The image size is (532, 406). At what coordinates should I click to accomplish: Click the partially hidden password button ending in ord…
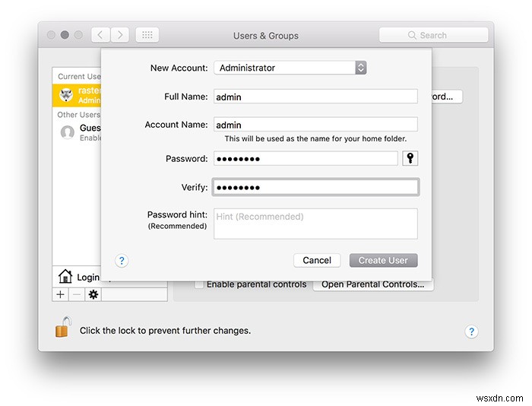[447, 97]
